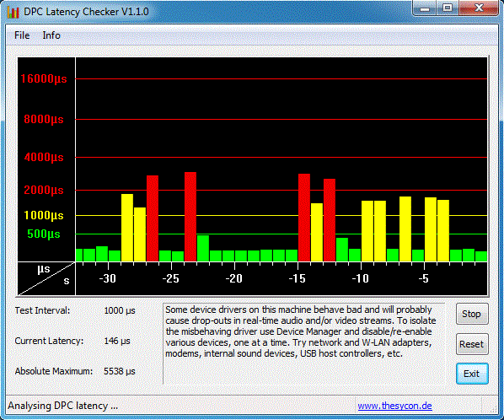
Task: Click the Stop button
Action: [x=471, y=314]
